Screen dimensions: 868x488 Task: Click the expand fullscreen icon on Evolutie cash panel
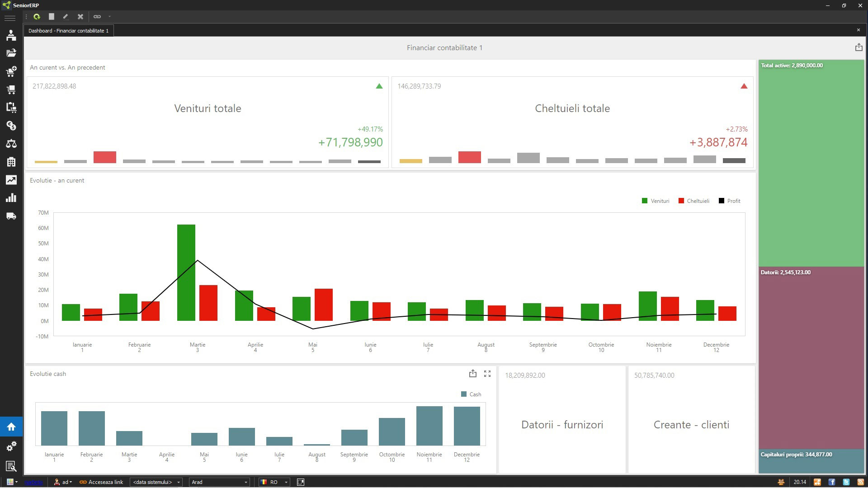pyautogui.click(x=487, y=374)
